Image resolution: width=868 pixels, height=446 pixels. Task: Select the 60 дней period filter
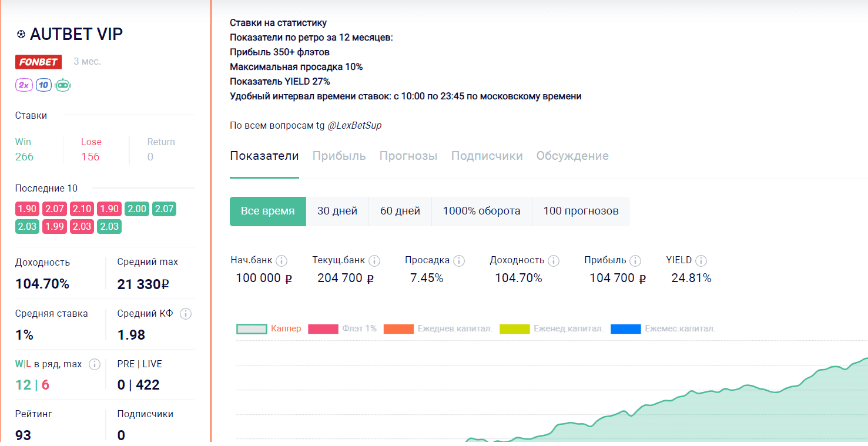click(x=400, y=212)
